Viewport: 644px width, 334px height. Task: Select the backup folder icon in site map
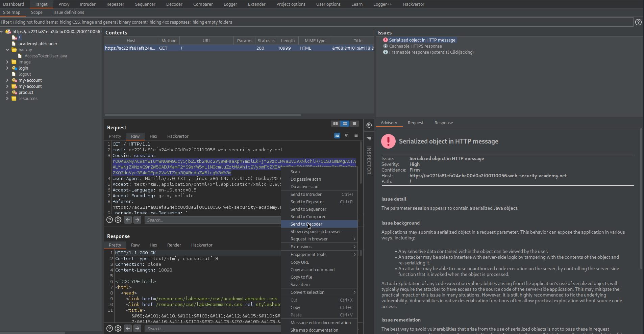14,50
